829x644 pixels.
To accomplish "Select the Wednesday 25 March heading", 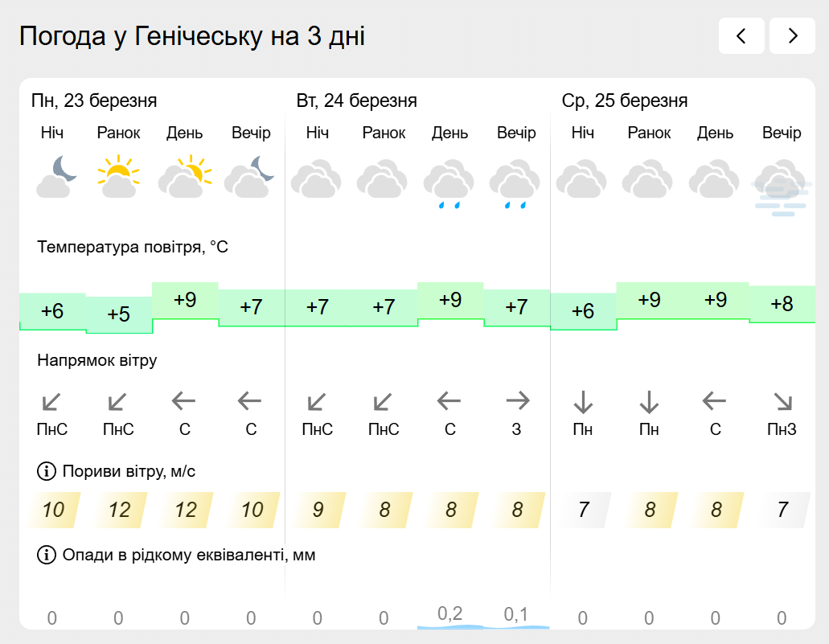I will coord(625,100).
